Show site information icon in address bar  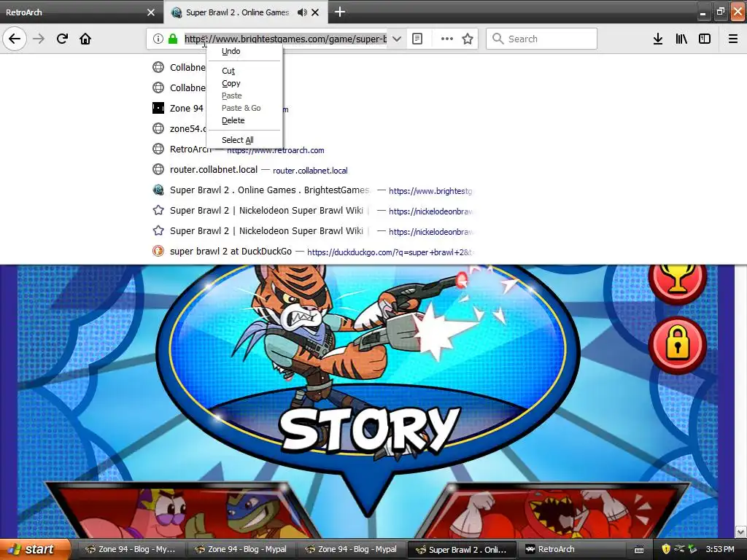click(158, 39)
